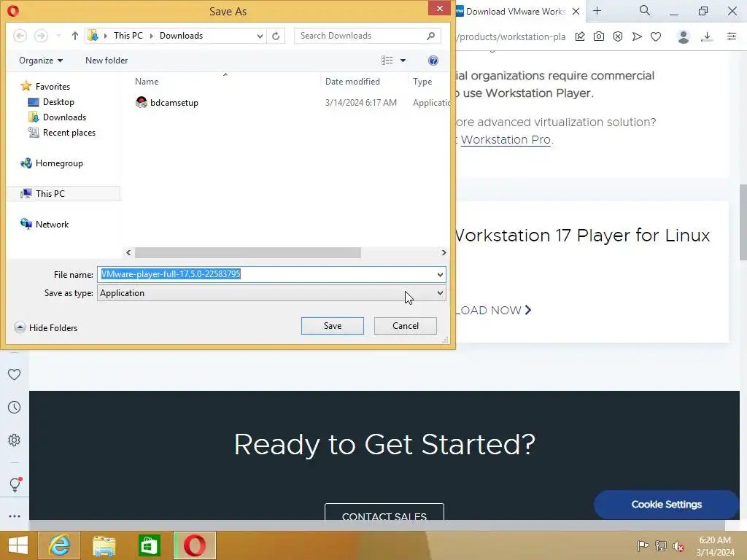
Task: Expand the address path history dropdown
Action: point(260,36)
